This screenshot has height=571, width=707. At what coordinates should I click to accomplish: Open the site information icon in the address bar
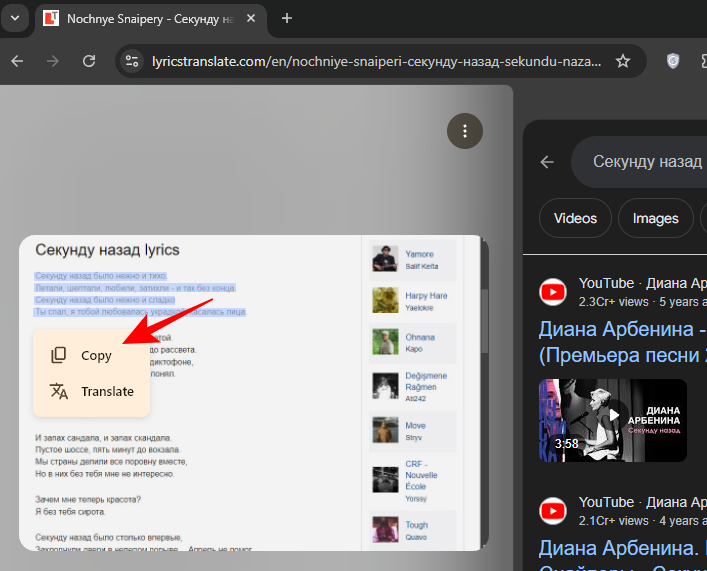click(x=131, y=61)
